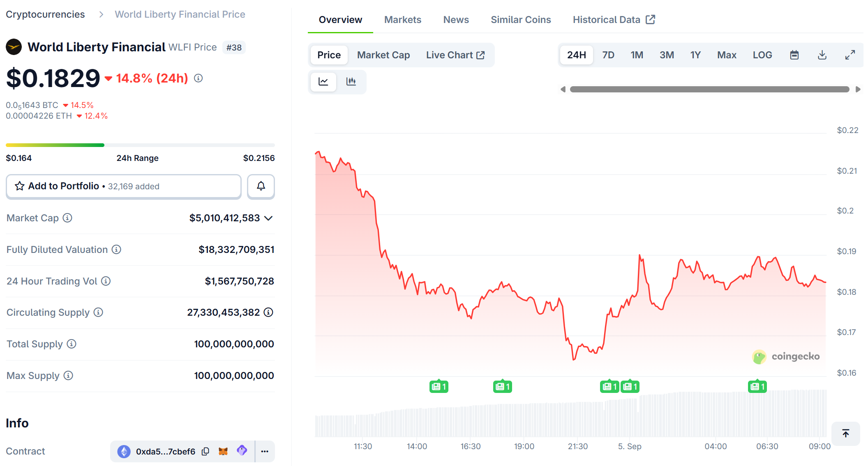Click the price alert bell icon
The height and width of the screenshot is (466, 868).
[x=261, y=186]
